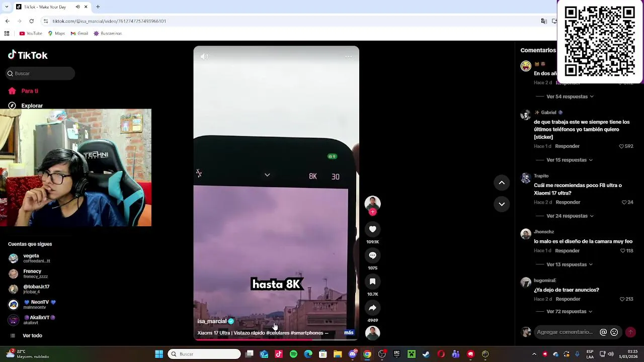
Task: Post comment with the red send button
Action: pyautogui.click(x=630, y=332)
